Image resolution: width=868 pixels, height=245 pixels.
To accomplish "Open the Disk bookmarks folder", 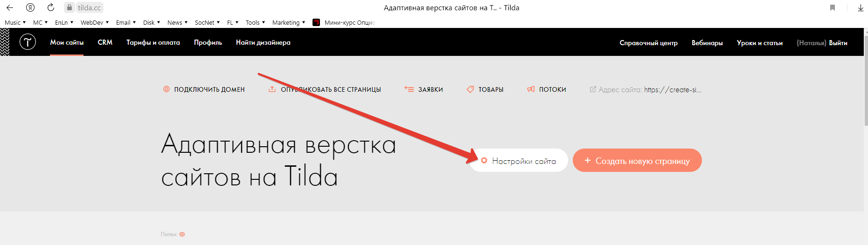I will coord(152,22).
